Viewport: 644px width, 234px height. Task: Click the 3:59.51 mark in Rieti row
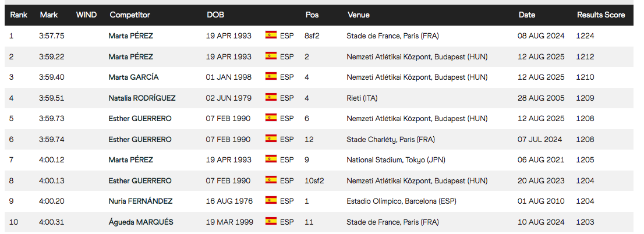click(52, 98)
